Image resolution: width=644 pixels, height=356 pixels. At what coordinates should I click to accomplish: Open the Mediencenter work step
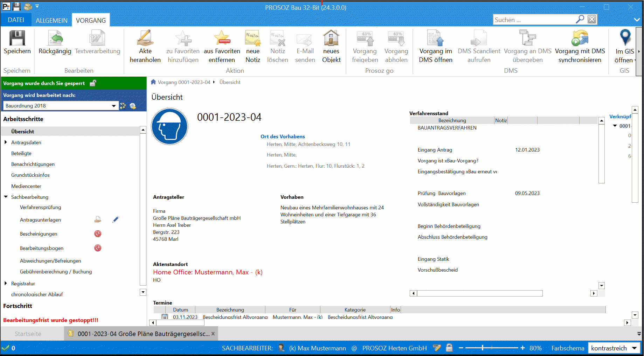(x=26, y=186)
